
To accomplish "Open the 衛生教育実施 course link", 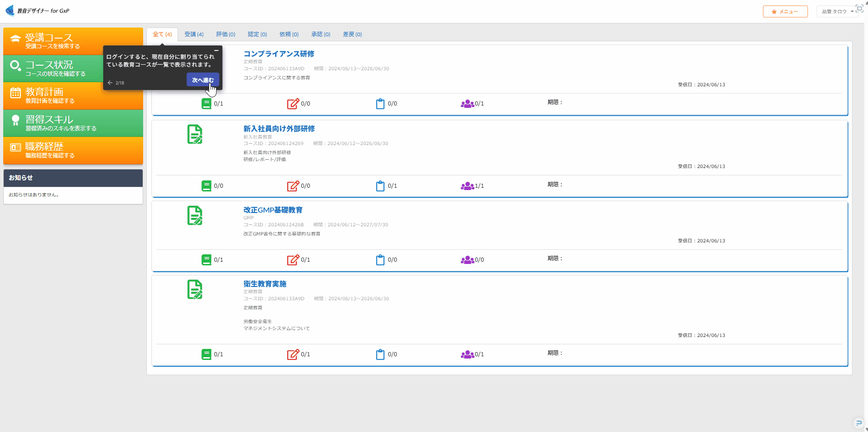I will [x=265, y=284].
